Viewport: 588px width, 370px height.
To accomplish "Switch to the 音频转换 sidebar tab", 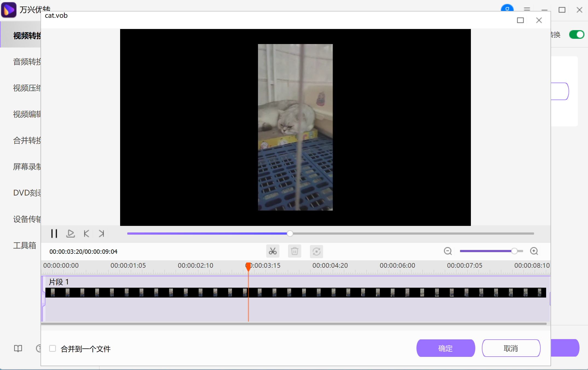I will click(27, 62).
